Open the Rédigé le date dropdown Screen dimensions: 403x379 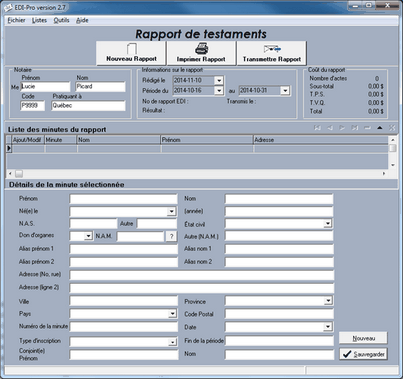point(219,80)
